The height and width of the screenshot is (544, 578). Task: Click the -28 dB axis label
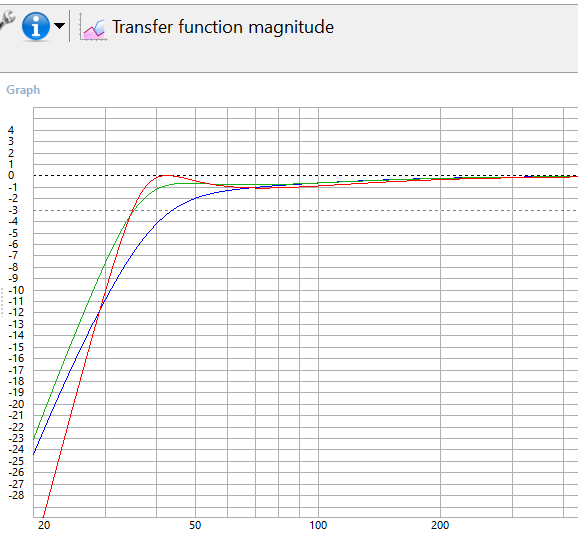pyautogui.click(x=16, y=495)
